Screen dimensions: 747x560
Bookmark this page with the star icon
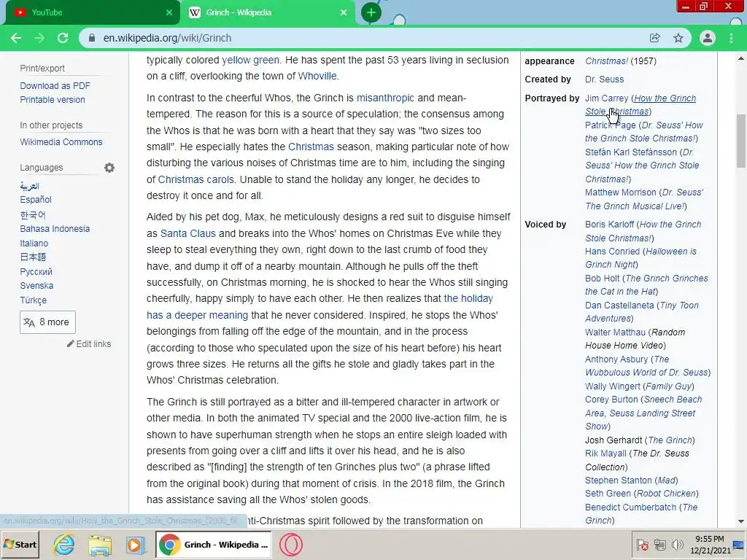[678, 38]
